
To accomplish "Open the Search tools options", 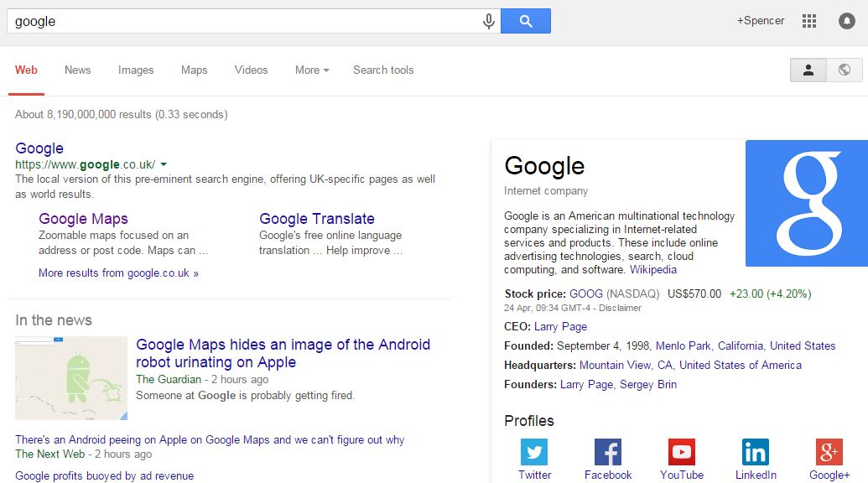I will pyautogui.click(x=383, y=70).
